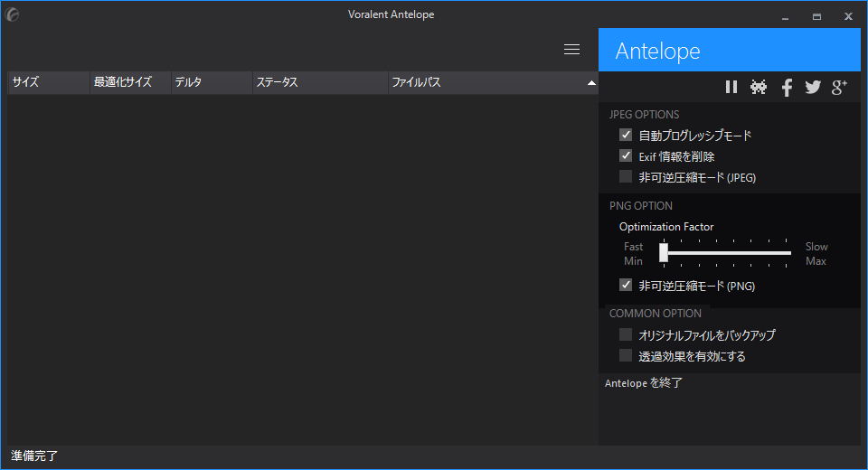
Task: Click the Optimization Factor slider thumb
Action: pyautogui.click(x=664, y=253)
